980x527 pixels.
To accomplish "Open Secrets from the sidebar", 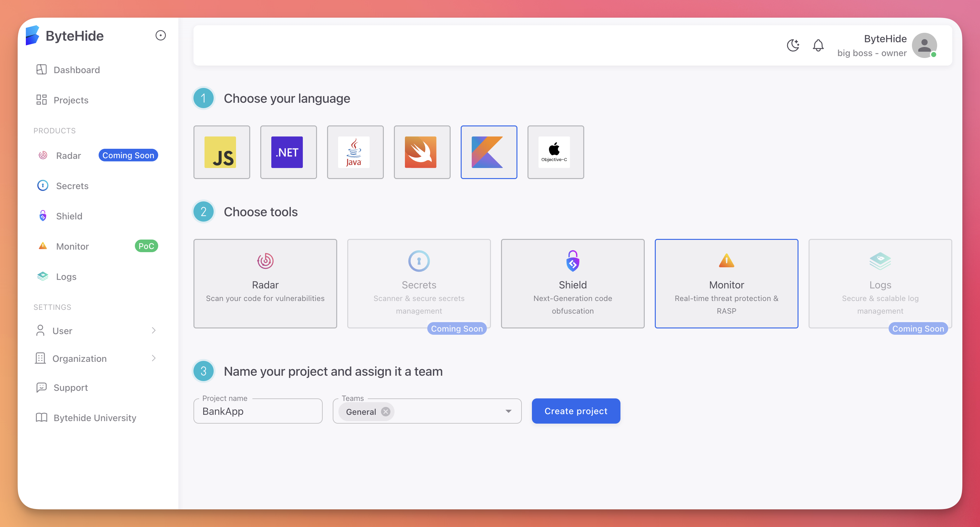I will (x=72, y=186).
